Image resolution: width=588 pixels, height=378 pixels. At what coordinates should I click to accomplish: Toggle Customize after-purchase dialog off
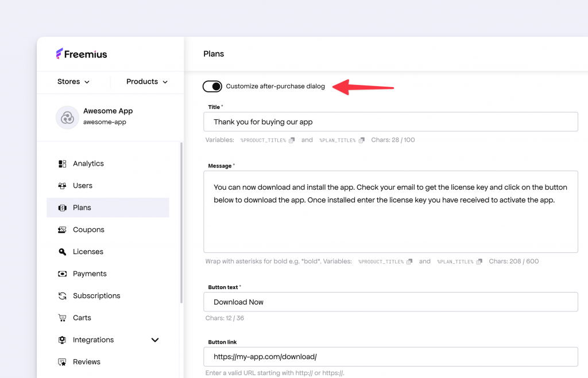pyautogui.click(x=212, y=86)
